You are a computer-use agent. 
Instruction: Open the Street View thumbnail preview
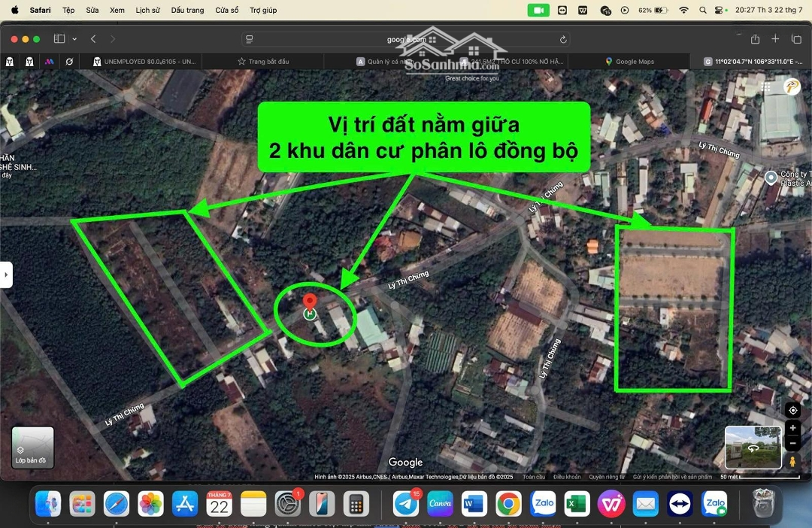752,447
